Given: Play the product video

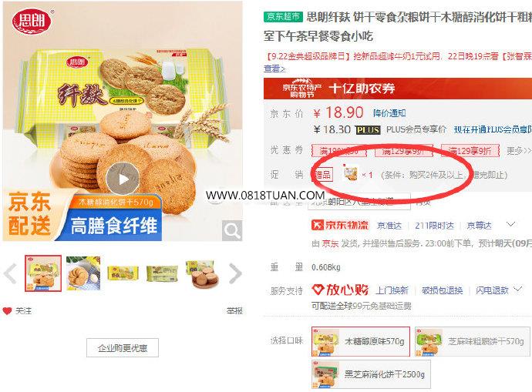Looking at the screenshot, I should point(123,179).
